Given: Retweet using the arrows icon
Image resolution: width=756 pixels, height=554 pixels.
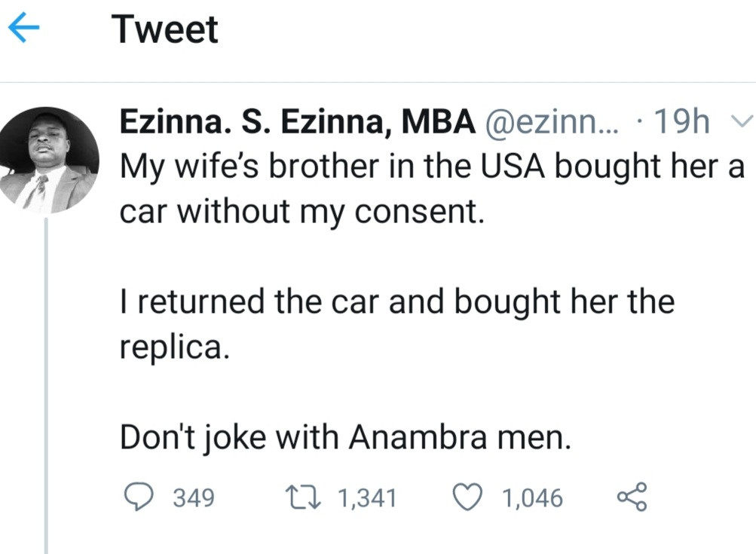Looking at the screenshot, I should (x=303, y=497).
